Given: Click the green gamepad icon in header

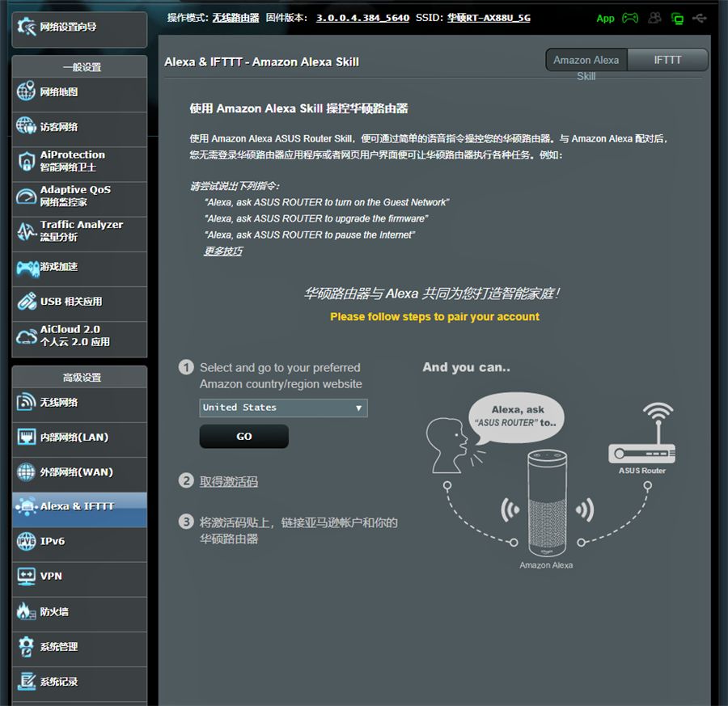Looking at the screenshot, I should click(630, 18).
